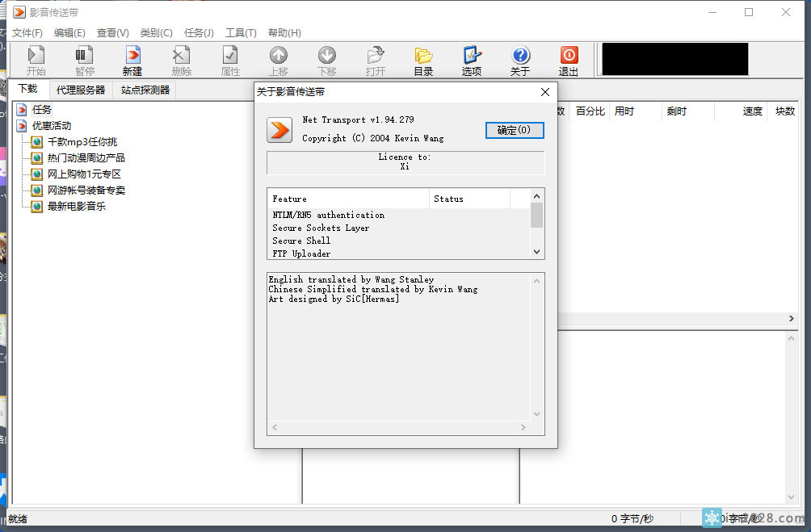Click the 下移 (Move Down) arrow icon
Screen dimensions: 811x532
click(327, 61)
